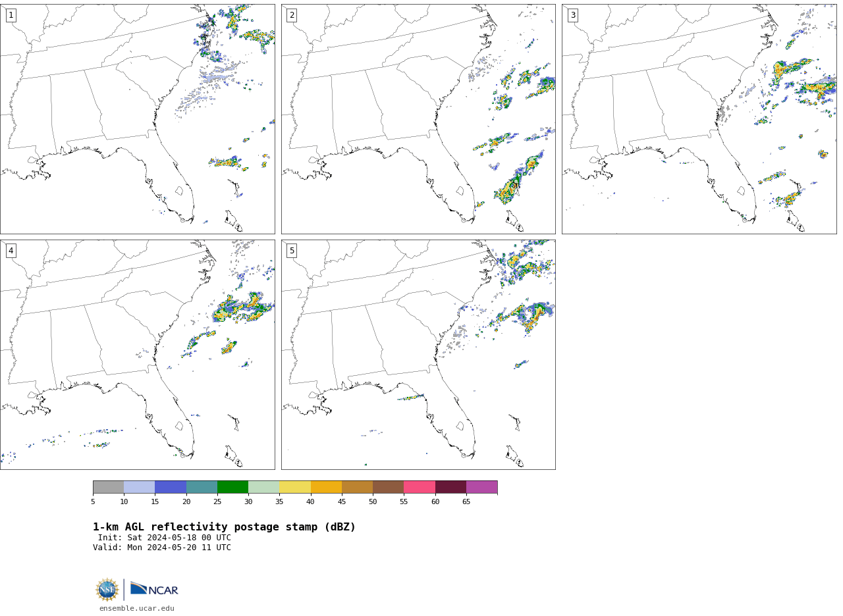This screenshot has height=616, width=843.
Task: Select the yellow 35-40 dBZ swatch
Action: (295, 487)
